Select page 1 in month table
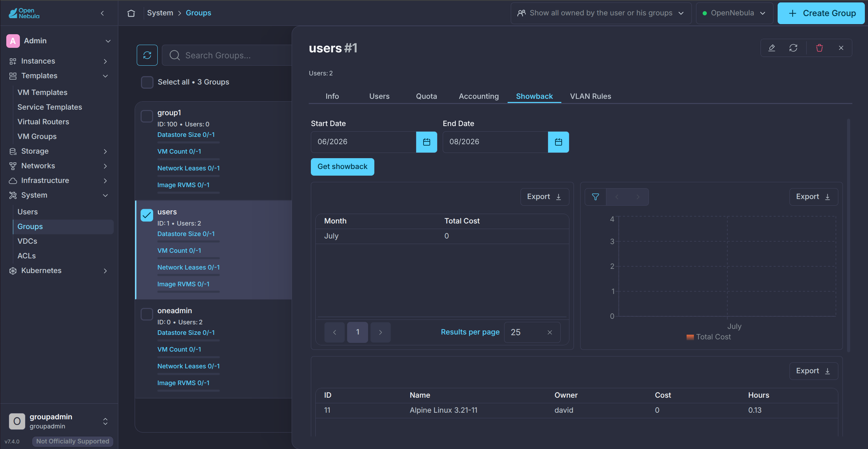Viewport: 868px width, 449px height. pyautogui.click(x=358, y=332)
